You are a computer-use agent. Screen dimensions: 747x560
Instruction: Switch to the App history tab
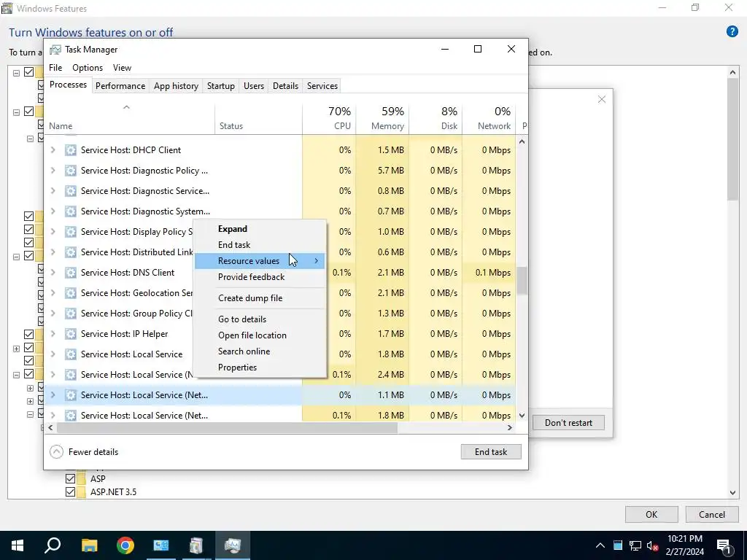coord(176,86)
